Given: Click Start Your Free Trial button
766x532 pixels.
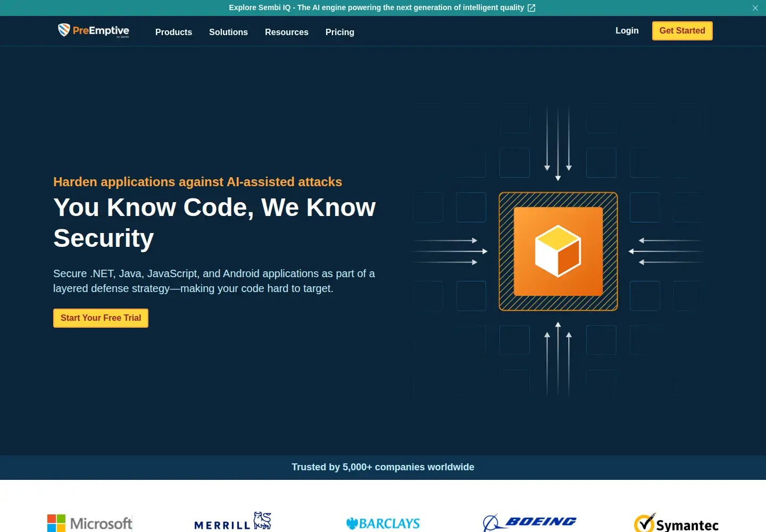Looking at the screenshot, I should [101, 318].
